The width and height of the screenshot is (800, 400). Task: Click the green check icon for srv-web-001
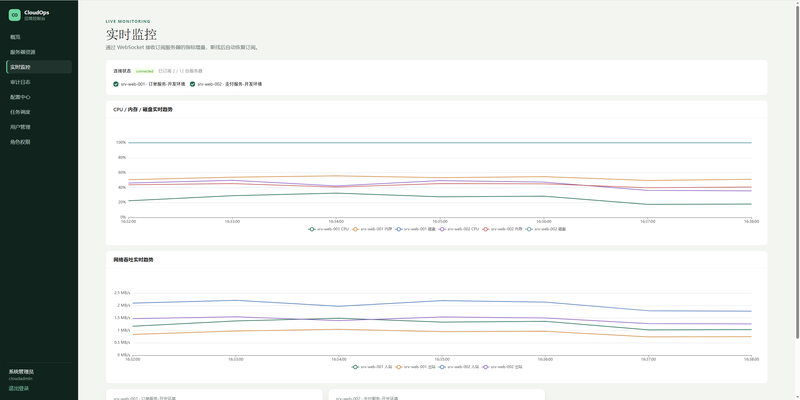(x=116, y=84)
